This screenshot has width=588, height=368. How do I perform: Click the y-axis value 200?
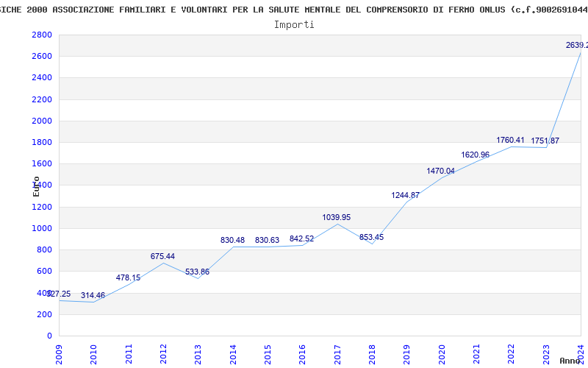click(x=44, y=314)
